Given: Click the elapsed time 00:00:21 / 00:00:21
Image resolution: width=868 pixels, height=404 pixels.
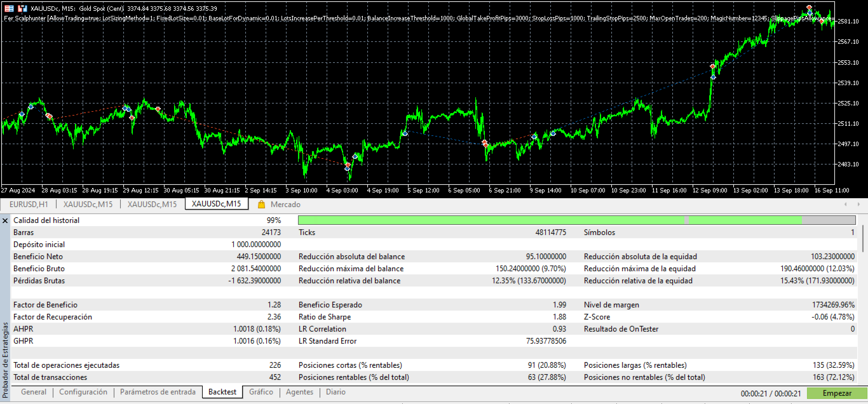Looking at the screenshot, I should pyautogui.click(x=771, y=393).
